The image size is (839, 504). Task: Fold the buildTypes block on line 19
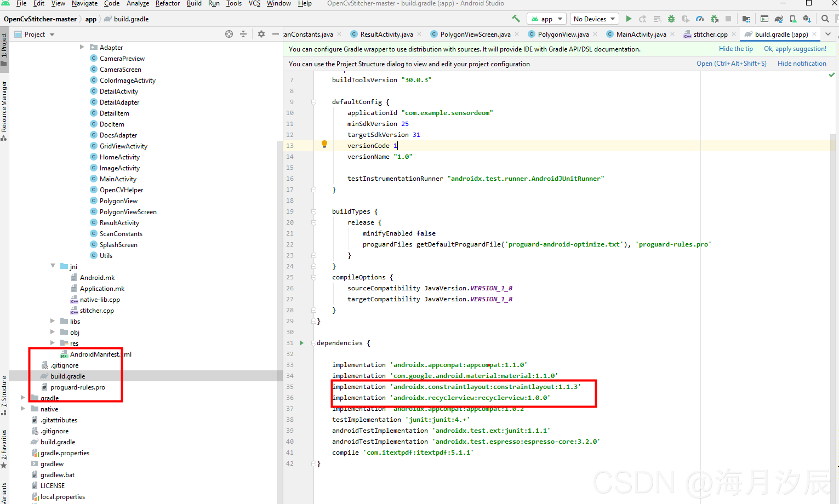tap(314, 211)
